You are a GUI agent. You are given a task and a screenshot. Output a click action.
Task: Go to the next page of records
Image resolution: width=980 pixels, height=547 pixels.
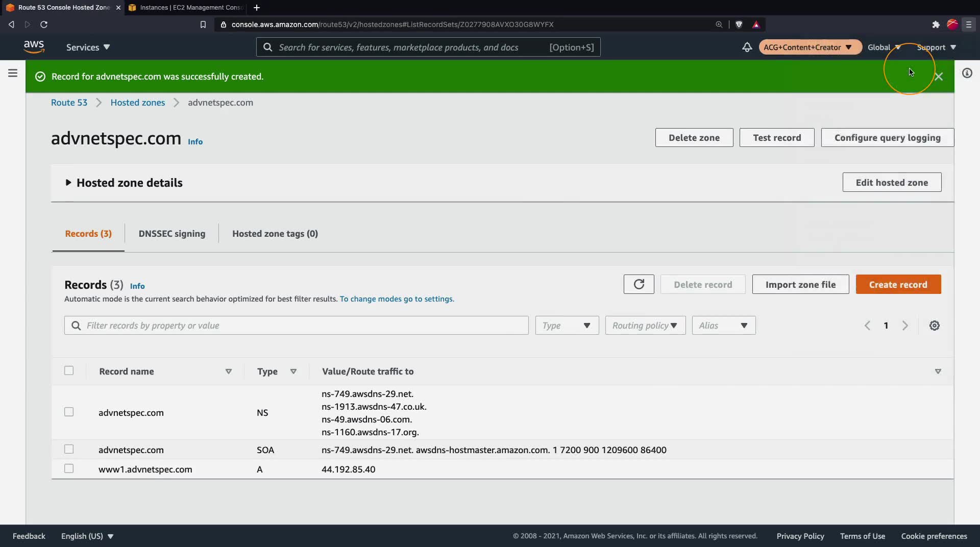point(905,326)
